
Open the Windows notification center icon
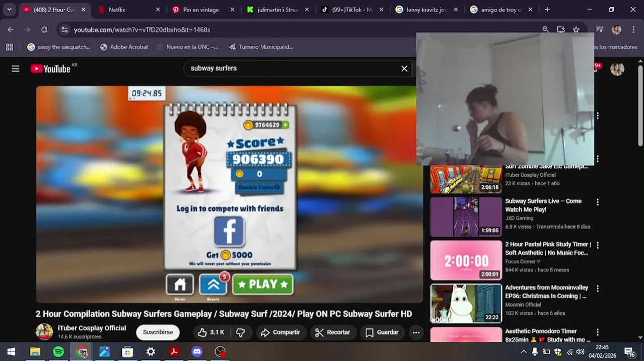point(629,352)
